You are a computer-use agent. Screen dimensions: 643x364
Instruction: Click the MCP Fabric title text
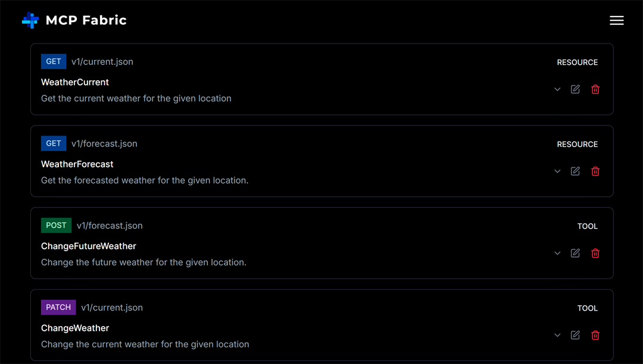(x=86, y=20)
